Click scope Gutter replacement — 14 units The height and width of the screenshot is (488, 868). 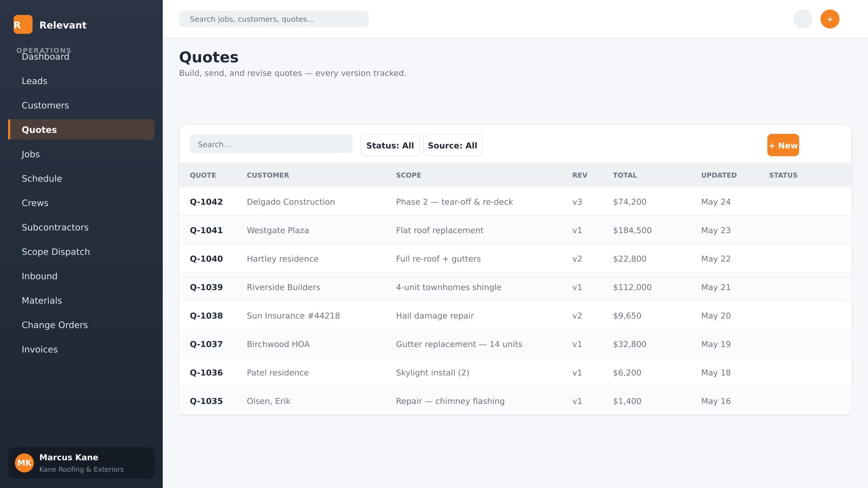tap(459, 344)
